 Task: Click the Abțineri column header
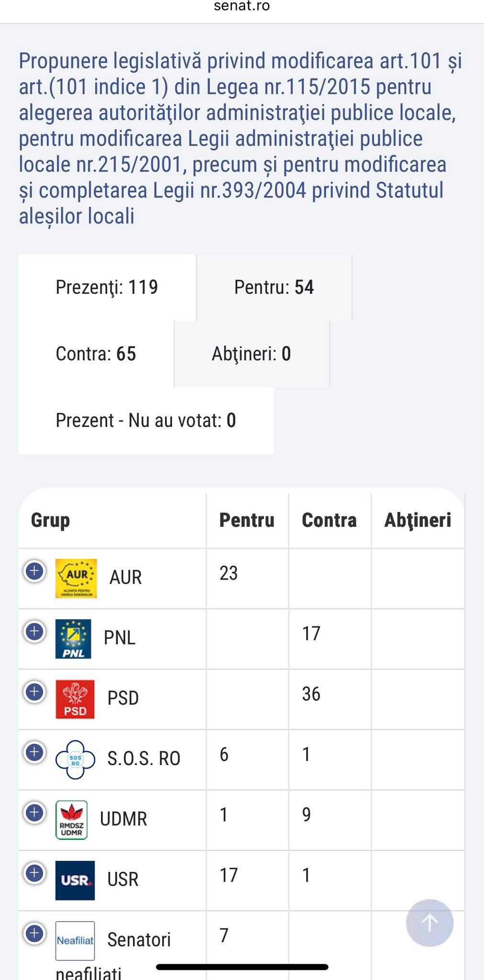(x=418, y=521)
